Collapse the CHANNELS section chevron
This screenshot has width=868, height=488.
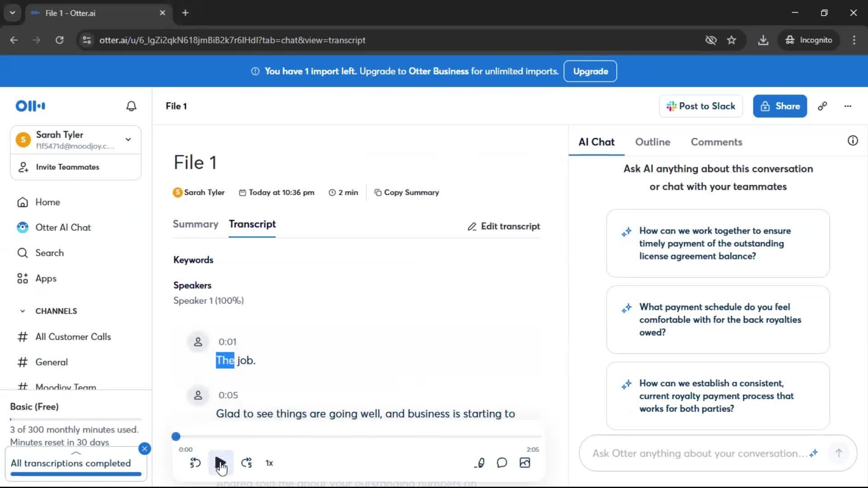(23, 311)
